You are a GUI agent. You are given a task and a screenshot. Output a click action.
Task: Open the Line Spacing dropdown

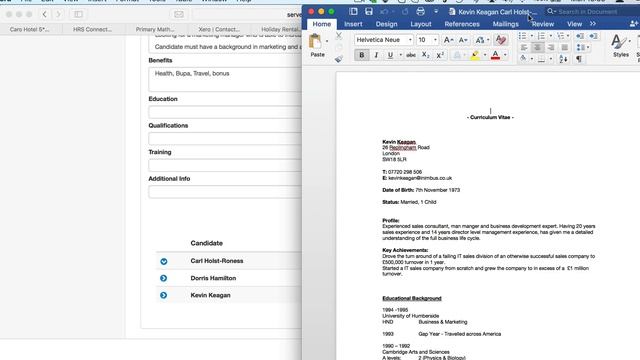click(x=583, y=48)
